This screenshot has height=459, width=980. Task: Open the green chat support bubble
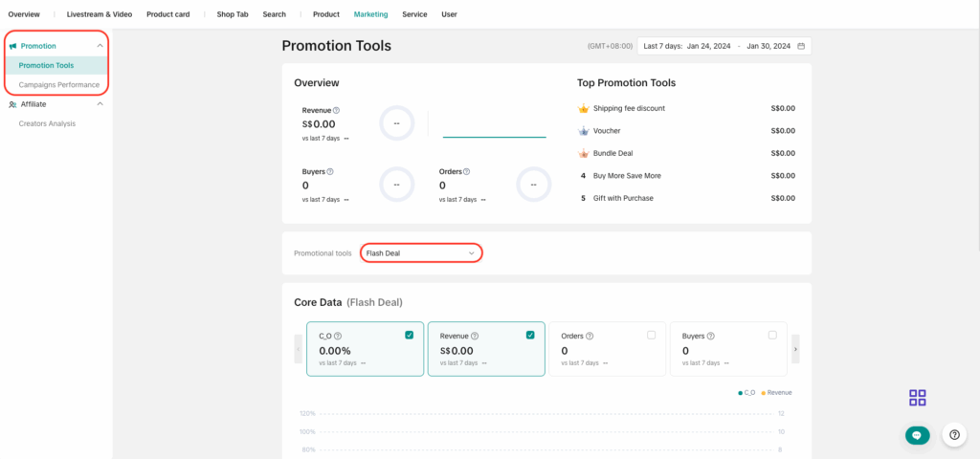pyautogui.click(x=917, y=435)
